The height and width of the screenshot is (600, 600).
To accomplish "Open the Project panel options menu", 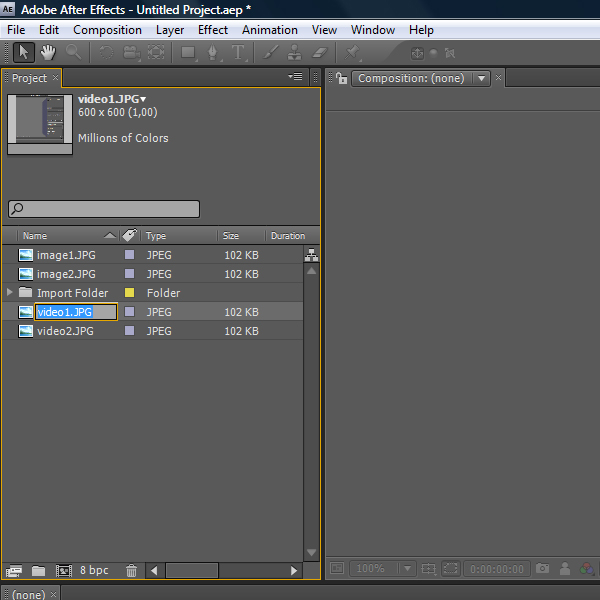I will 295,77.
